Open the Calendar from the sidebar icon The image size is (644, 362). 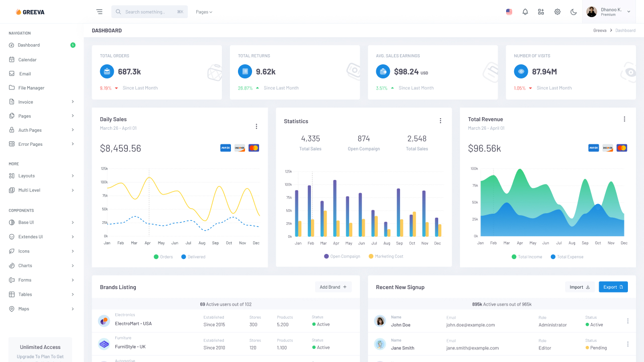11,59
